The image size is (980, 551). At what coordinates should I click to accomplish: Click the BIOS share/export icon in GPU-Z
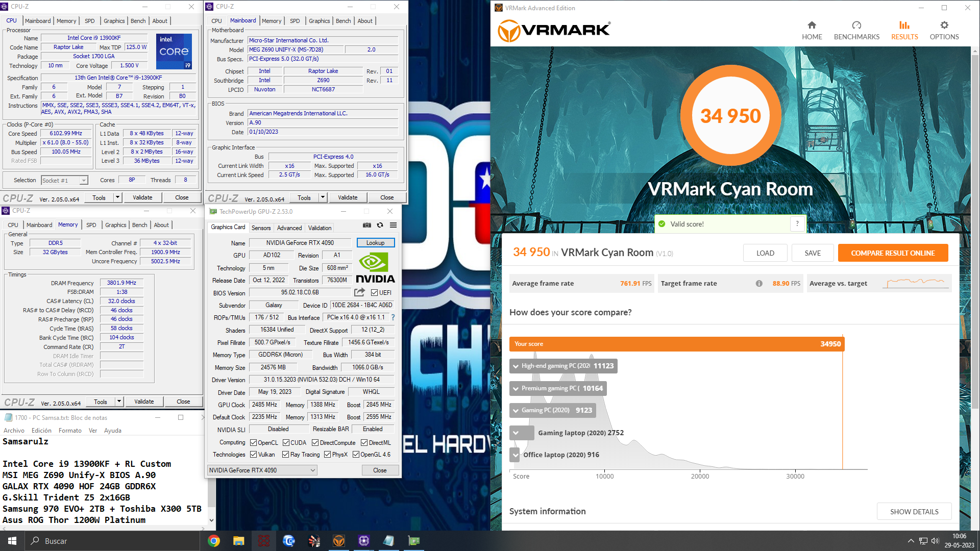359,292
